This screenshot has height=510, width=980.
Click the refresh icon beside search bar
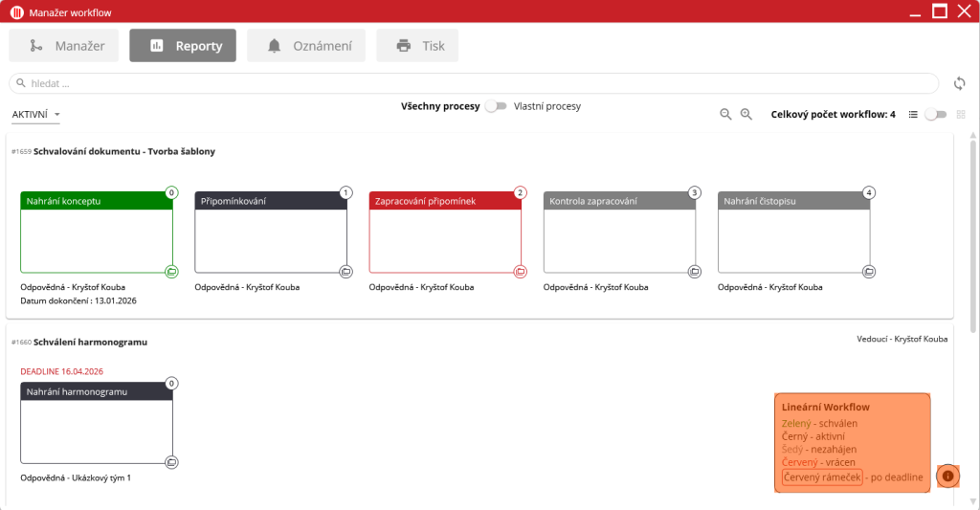[x=960, y=83]
